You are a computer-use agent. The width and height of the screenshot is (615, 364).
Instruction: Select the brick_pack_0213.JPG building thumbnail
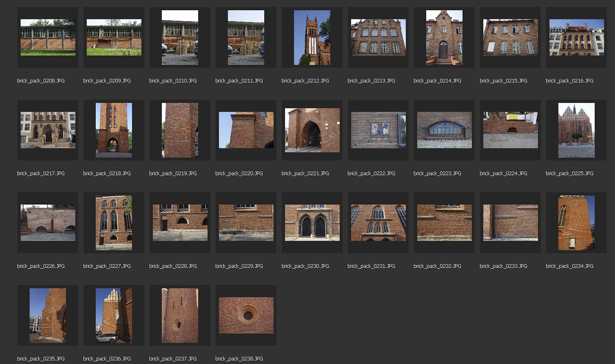pos(378,37)
